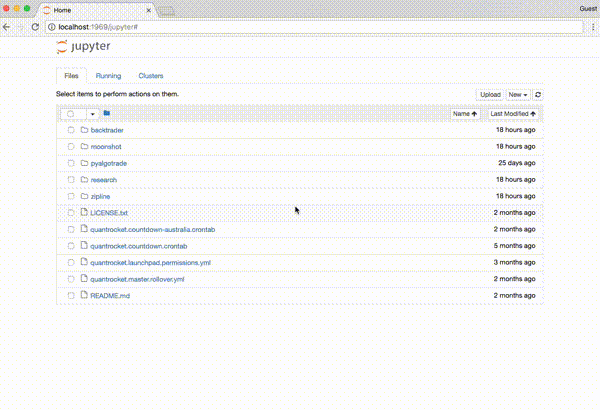Click '3 months ago' timestamp
Screen dimensions: 600x410
click(x=514, y=262)
